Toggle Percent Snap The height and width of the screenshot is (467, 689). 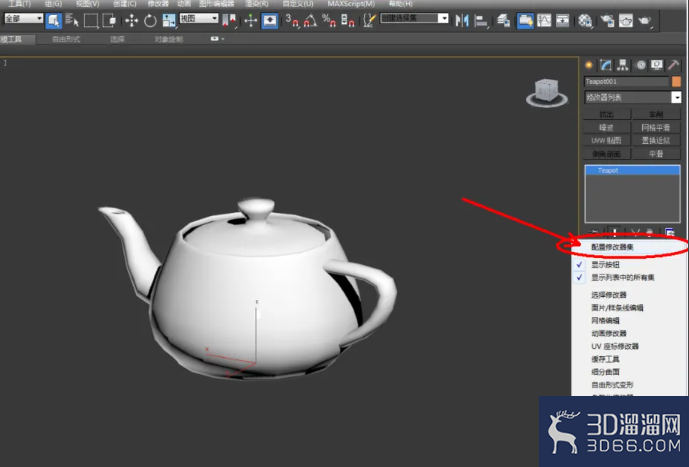pyautogui.click(x=329, y=20)
